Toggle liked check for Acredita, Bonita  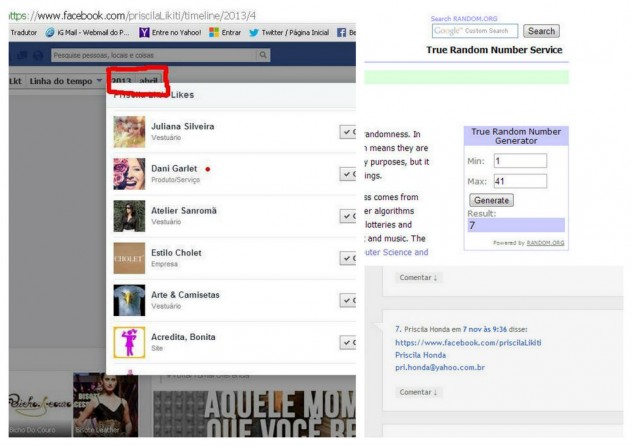coord(347,342)
